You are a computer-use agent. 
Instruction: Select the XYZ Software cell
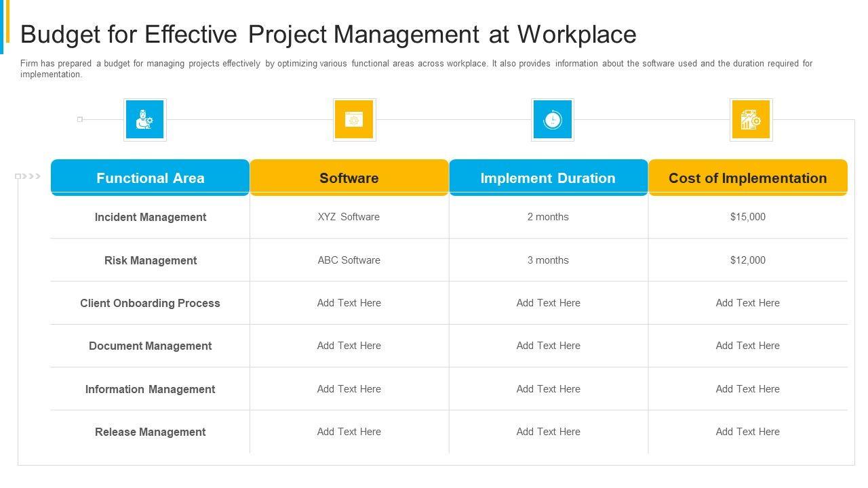[x=349, y=217]
